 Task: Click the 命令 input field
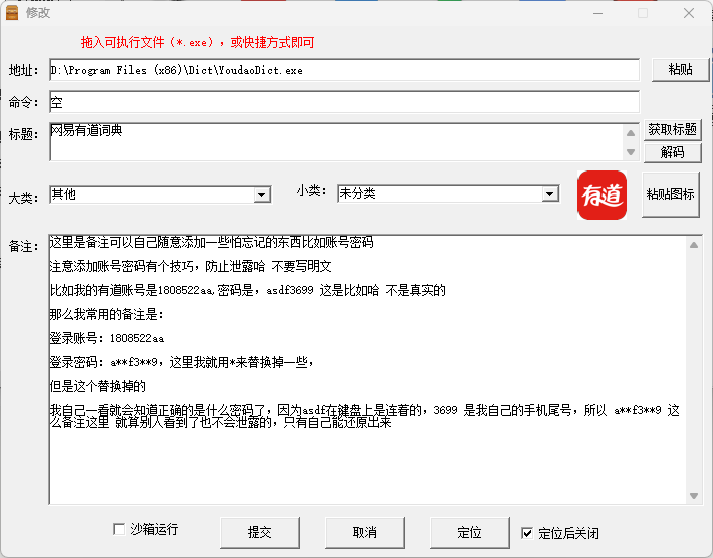(344, 102)
